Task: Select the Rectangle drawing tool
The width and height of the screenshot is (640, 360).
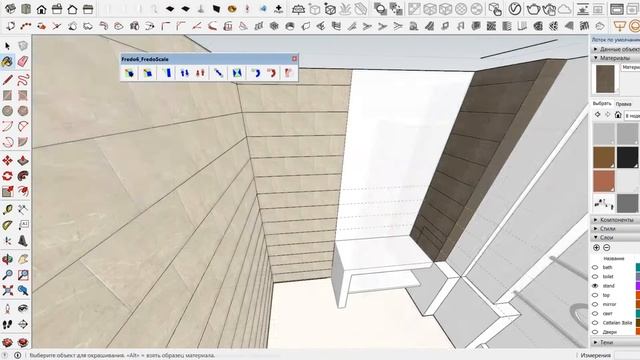Action: 7,95
